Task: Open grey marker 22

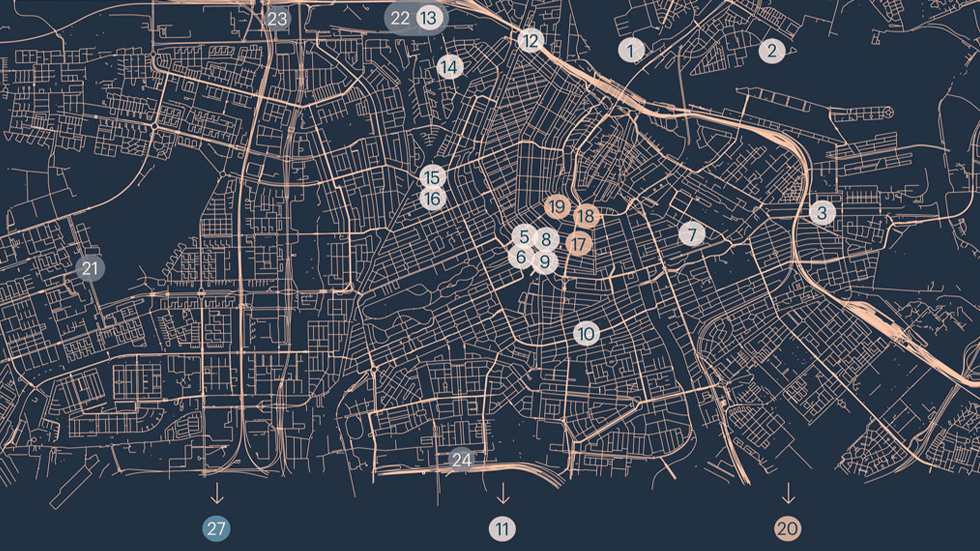Action: (400, 18)
